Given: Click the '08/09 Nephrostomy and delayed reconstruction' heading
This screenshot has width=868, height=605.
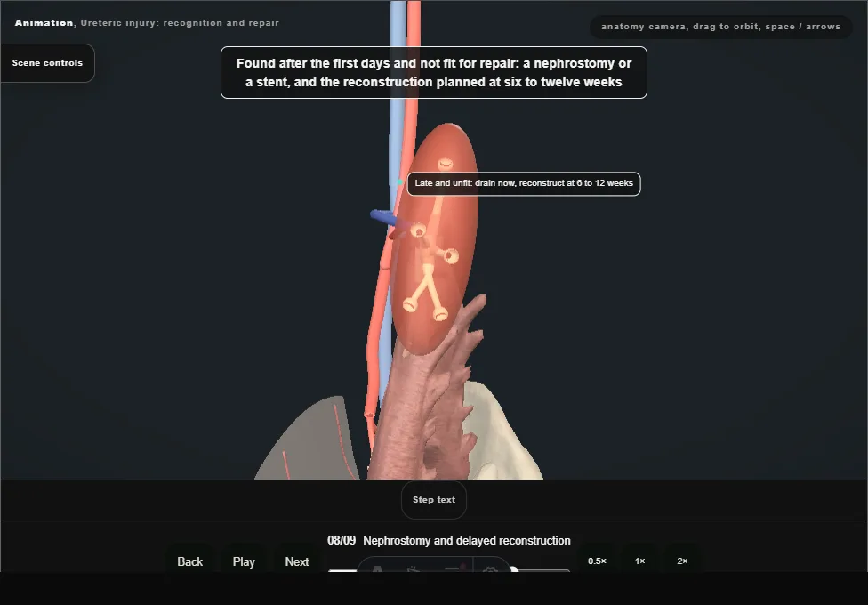Looking at the screenshot, I should pos(449,540).
